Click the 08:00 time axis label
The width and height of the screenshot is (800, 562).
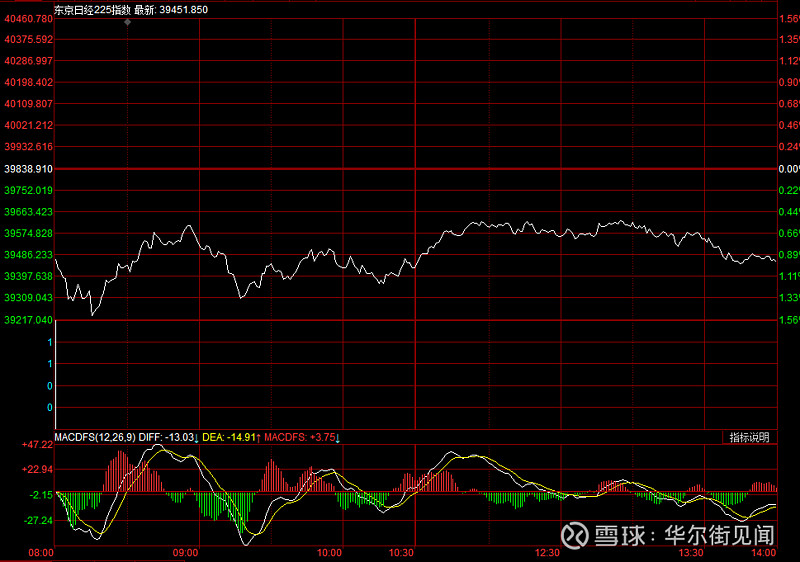(x=41, y=552)
